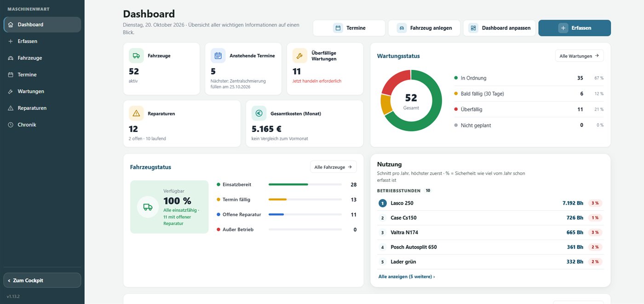Click the arrow icon on Alle Wartungen button

597,56
